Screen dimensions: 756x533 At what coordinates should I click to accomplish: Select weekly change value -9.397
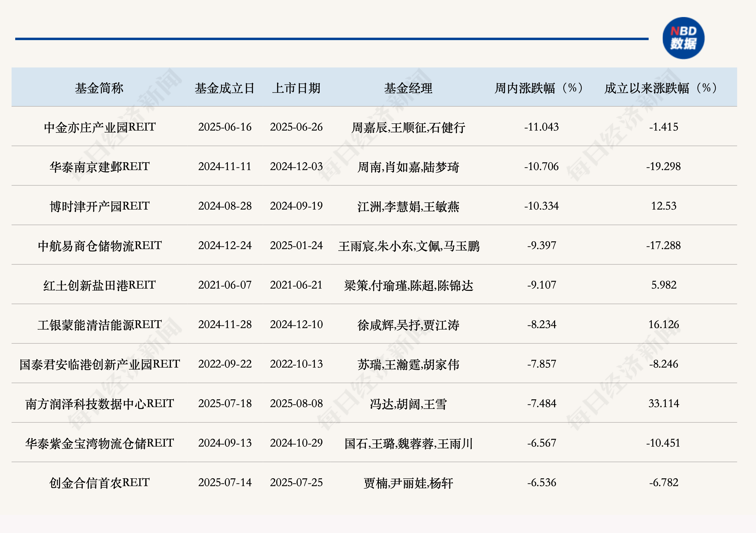542,246
